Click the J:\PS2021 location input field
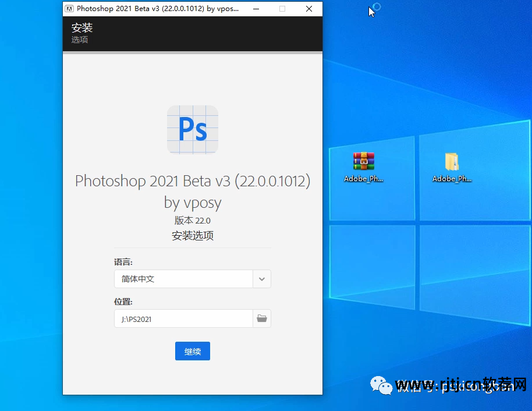 tap(183, 318)
